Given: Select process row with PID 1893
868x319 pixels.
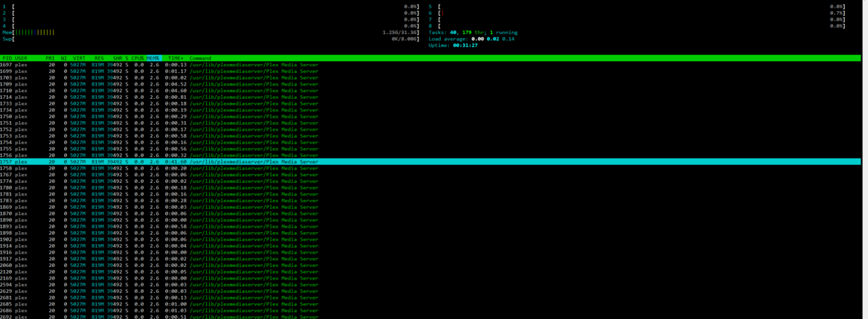Looking at the screenshot, I should (x=431, y=226).
